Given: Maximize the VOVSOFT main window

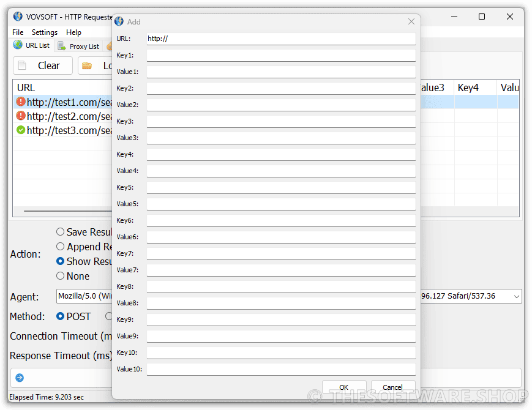Looking at the screenshot, I should point(482,17).
